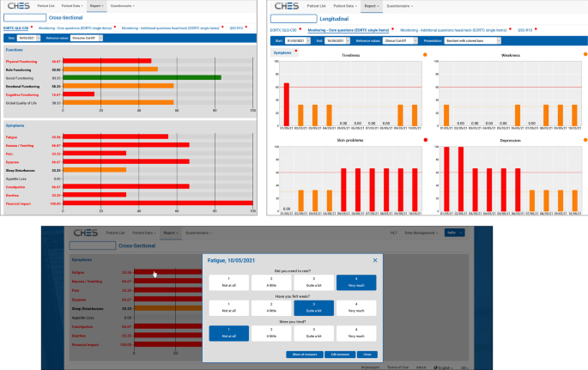Click 'Nausea / Vomiting' label in top-left Symptoms
Image resolution: width=588 pixels, height=370 pixels.
pos(20,145)
